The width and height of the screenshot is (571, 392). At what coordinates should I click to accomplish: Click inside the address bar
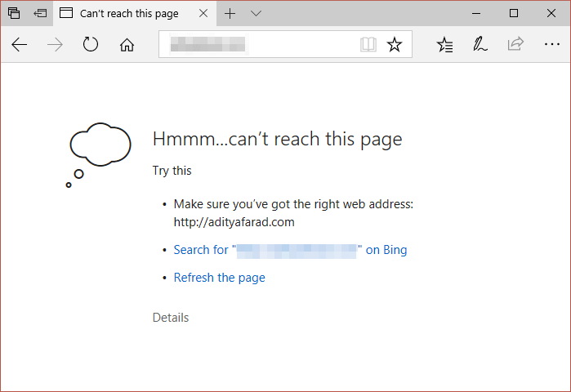point(261,45)
